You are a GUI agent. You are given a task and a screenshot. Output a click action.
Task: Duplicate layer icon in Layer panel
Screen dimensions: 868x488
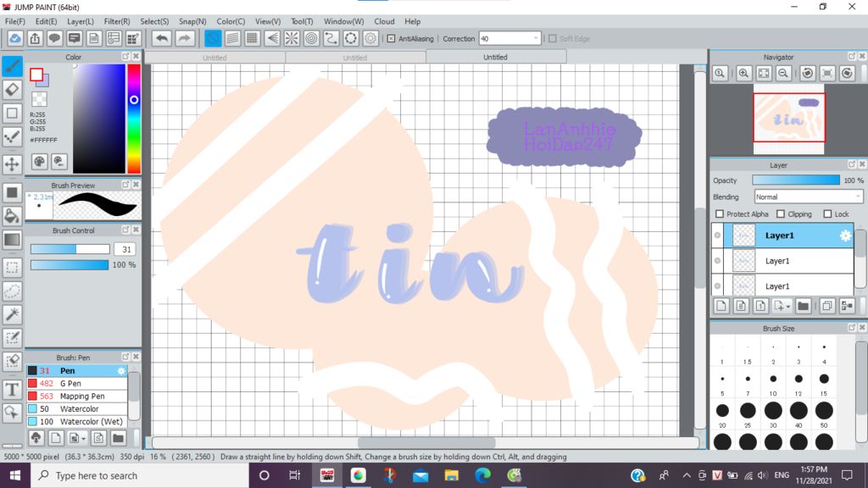[x=827, y=305]
